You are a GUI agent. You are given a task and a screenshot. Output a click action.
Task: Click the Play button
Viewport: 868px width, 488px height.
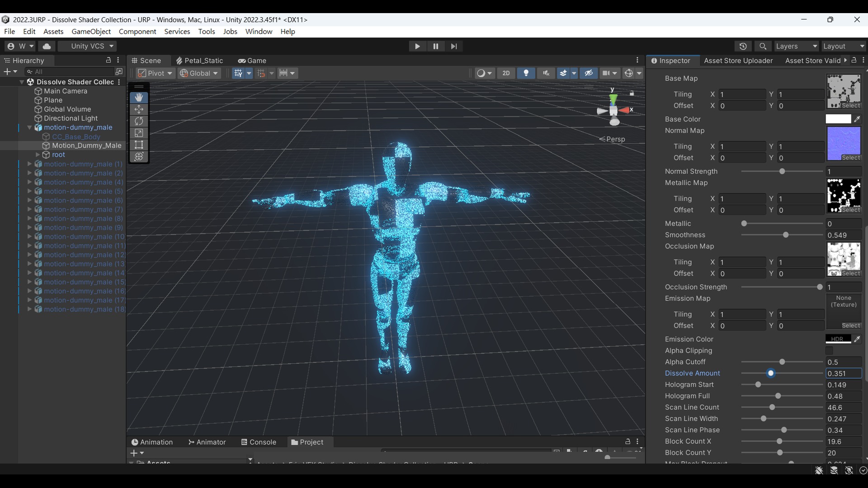point(417,46)
